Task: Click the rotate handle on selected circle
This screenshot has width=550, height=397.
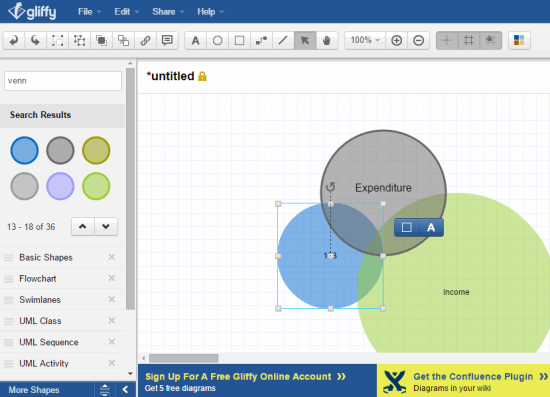Action: (x=330, y=187)
